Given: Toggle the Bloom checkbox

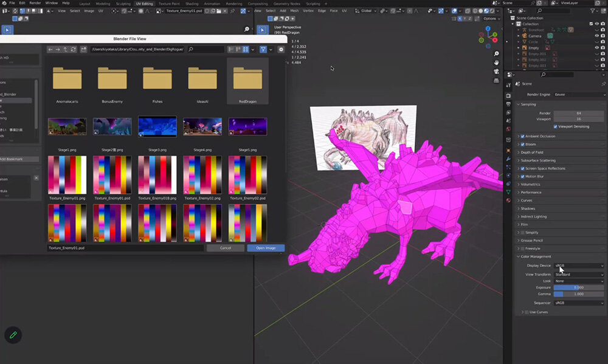Looking at the screenshot, I should [x=522, y=145].
